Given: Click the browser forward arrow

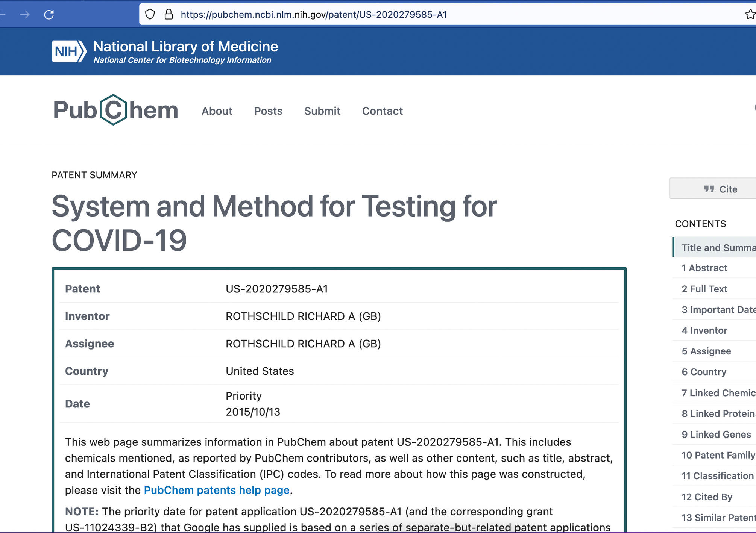Looking at the screenshot, I should pyautogui.click(x=25, y=15).
